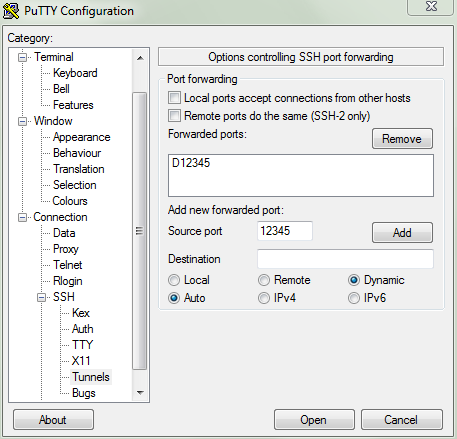Select the Local forwarding radio button
The width and height of the screenshot is (457, 439).
174,280
